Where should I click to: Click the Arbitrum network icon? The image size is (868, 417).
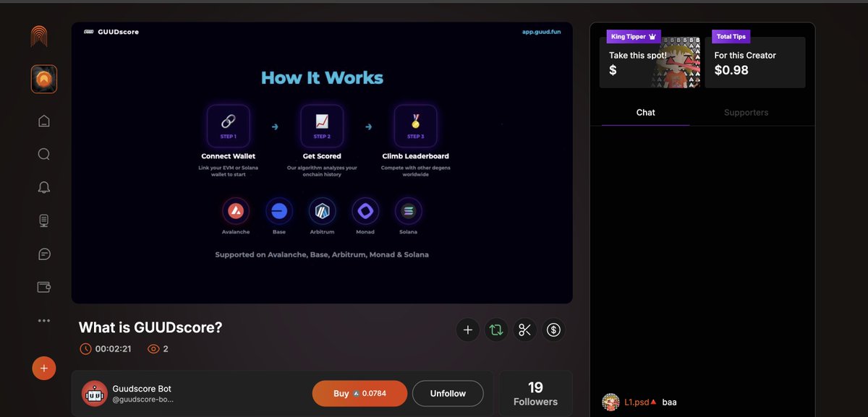[x=322, y=211]
